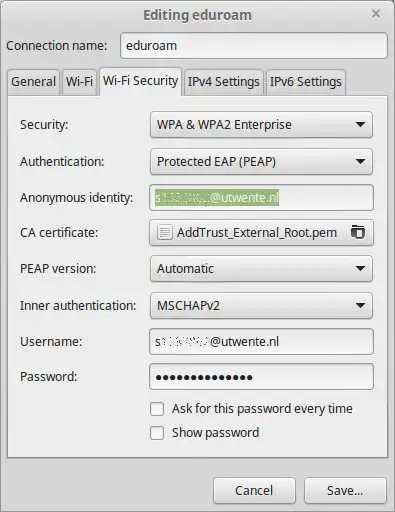Switch to the Wi-Fi tab
395x512 pixels.
(79, 82)
